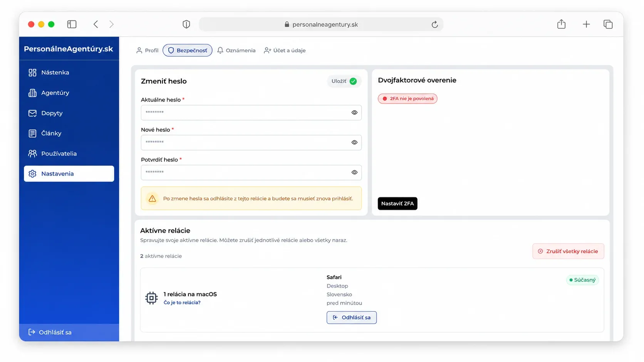This screenshot has height=362, width=644.
Task: Open Dopyty in the sidebar
Action: 69,113
